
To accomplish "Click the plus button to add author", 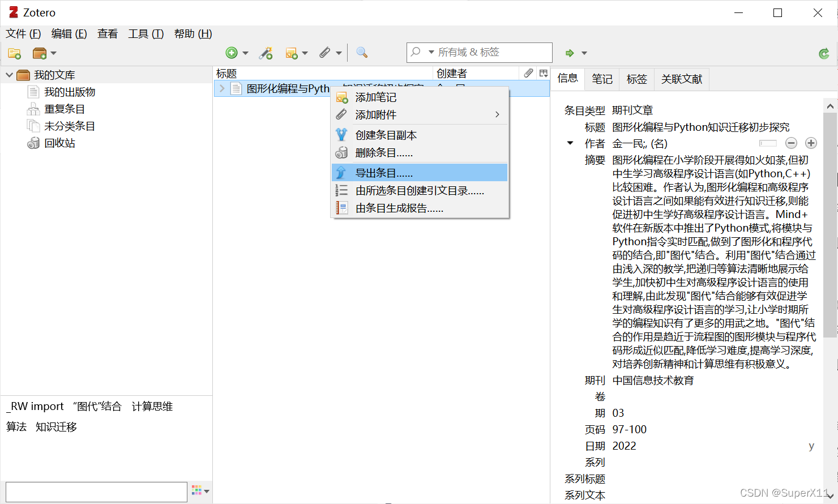I will coord(811,143).
